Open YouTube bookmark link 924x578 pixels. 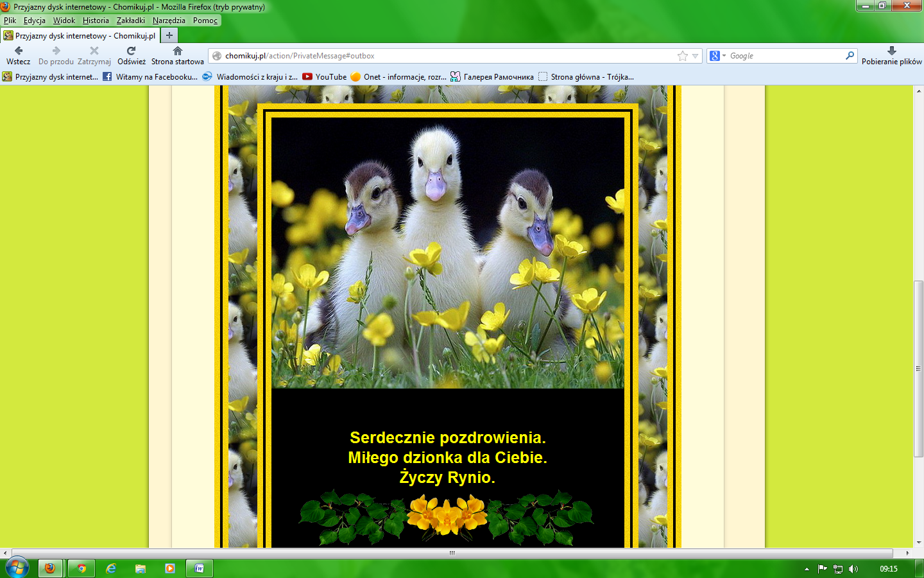(x=325, y=76)
